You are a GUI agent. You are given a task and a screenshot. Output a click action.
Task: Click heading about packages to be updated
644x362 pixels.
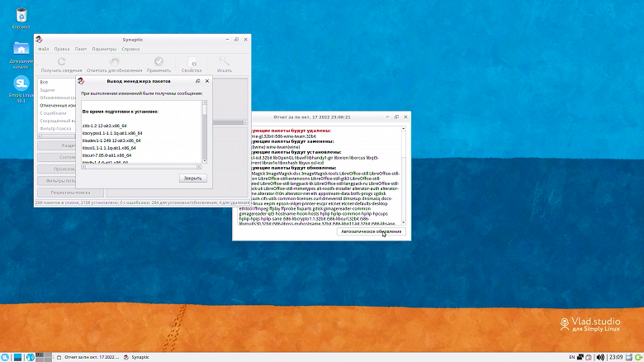pos(294,168)
